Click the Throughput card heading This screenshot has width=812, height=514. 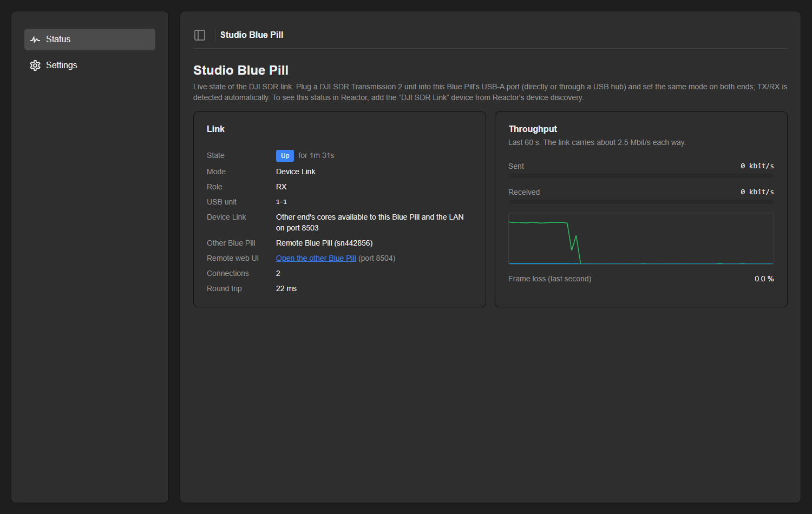533,129
